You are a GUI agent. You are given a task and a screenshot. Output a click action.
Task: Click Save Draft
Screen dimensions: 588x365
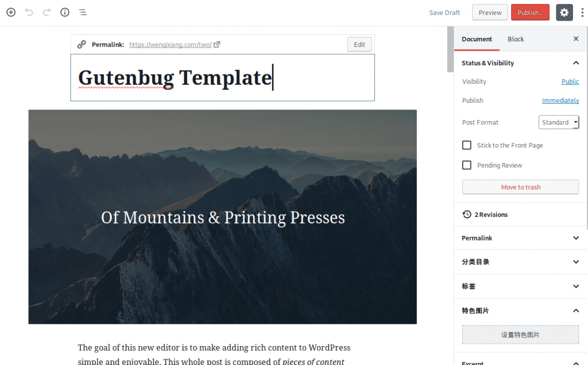click(x=444, y=13)
